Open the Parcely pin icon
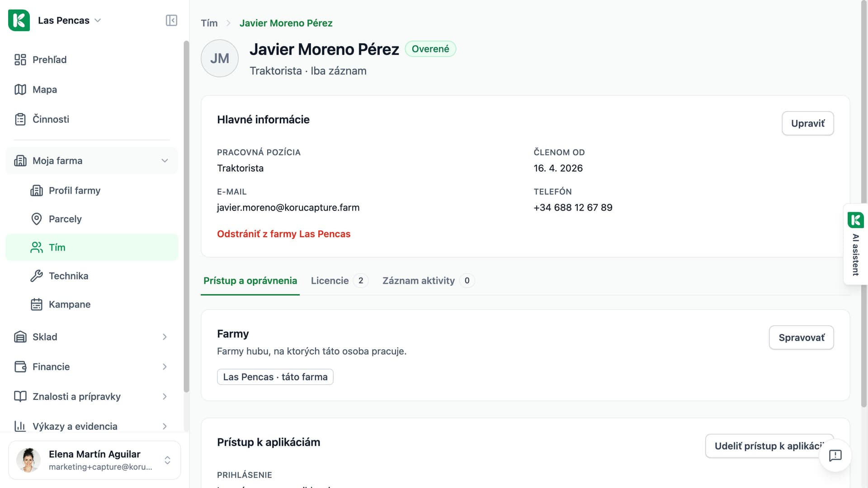This screenshot has width=868, height=488. point(37,219)
